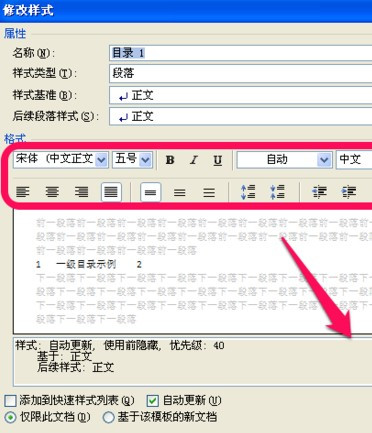Screen dimensions: 372x433
Task: Click the sample text 一级目录示例 in preview
Action: click(86, 265)
